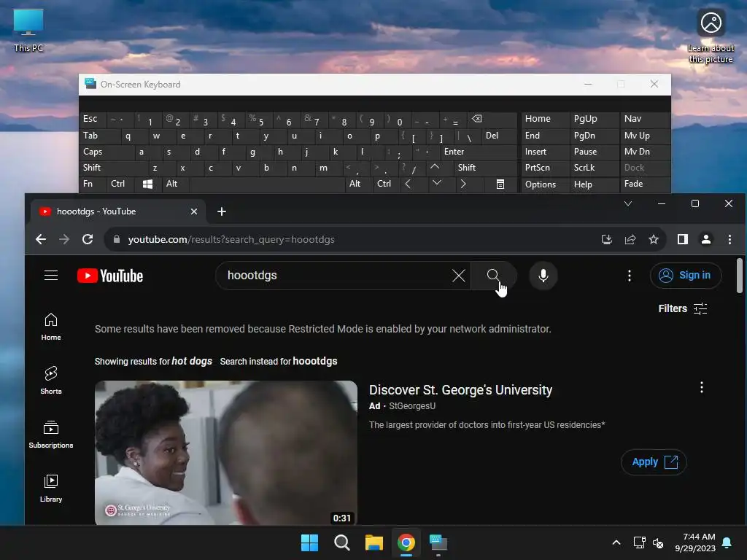Tap the context menu key on keyboard
The height and width of the screenshot is (560, 747).
coord(500,184)
